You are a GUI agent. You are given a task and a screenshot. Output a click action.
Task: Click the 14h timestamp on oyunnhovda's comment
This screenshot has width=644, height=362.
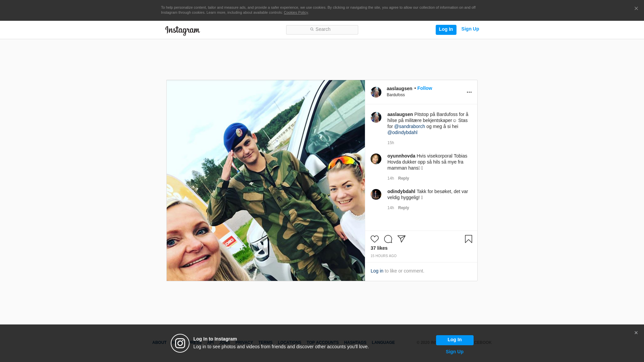click(390, 178)
